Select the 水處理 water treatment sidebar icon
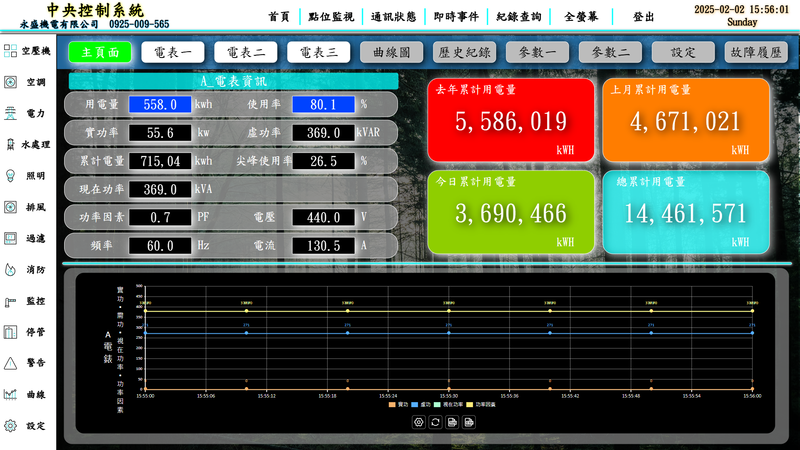Screen dimensions: 800x450 point(10,145)
